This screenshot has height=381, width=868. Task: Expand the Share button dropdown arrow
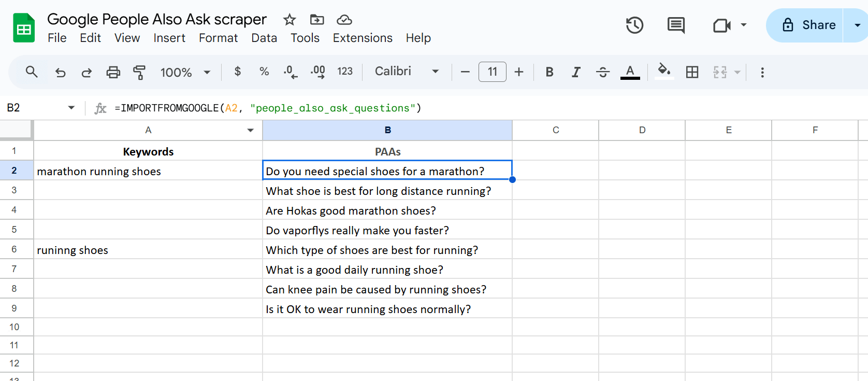pos(857,25)
